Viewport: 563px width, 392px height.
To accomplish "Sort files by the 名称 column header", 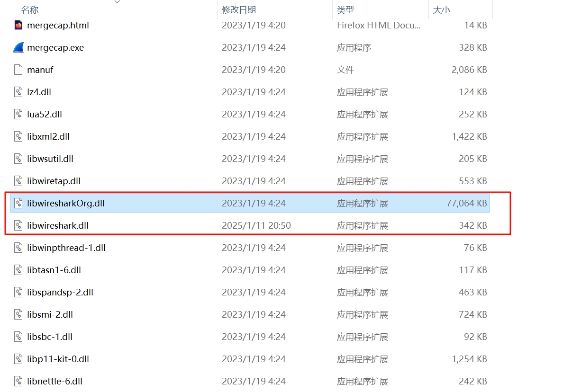I will [x=30, y=9].
